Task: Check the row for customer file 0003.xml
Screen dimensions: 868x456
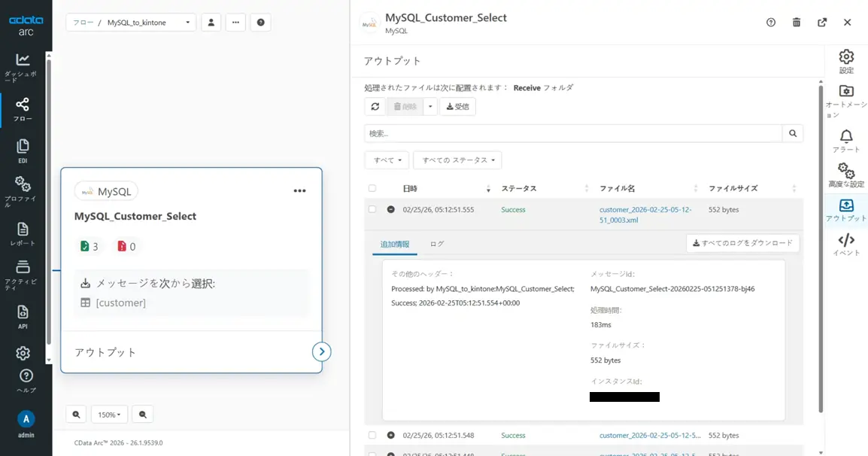Action: click(x=372, y=210)
